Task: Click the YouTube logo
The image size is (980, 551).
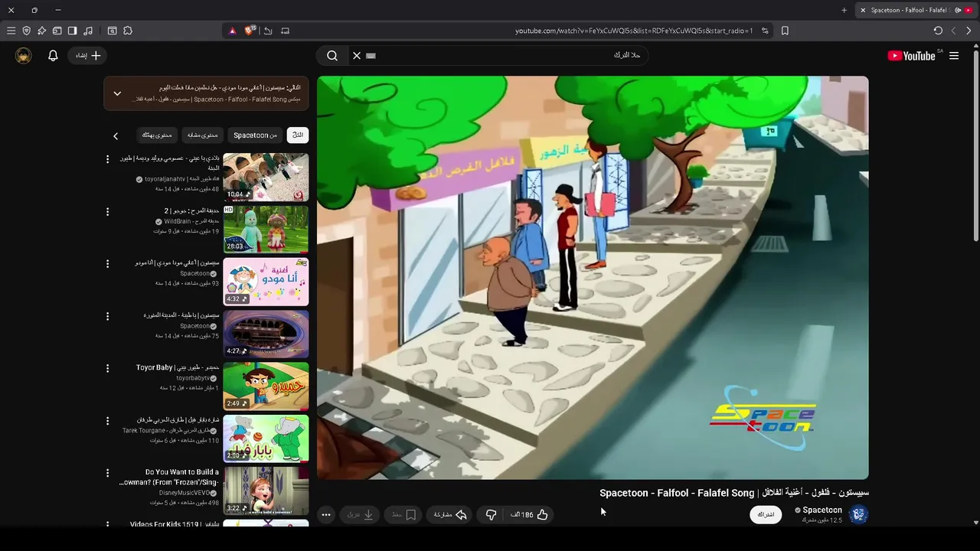Action: [x=911, y=55]
